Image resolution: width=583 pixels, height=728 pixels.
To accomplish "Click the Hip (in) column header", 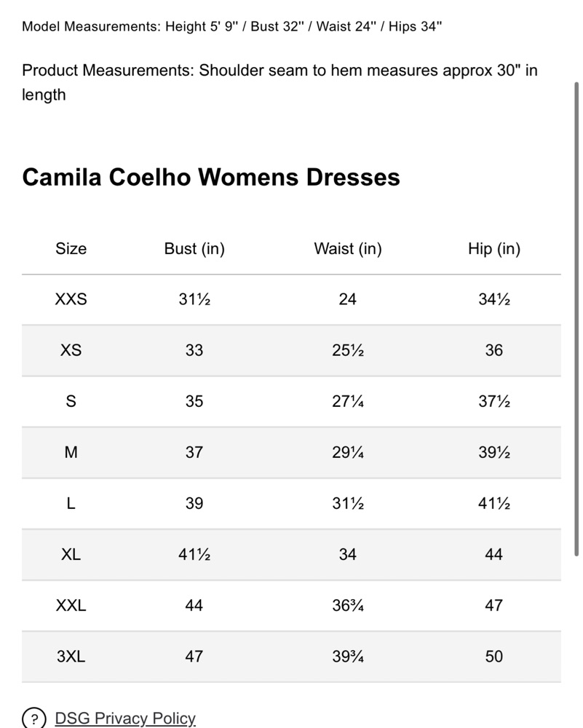I will (494, 249).
